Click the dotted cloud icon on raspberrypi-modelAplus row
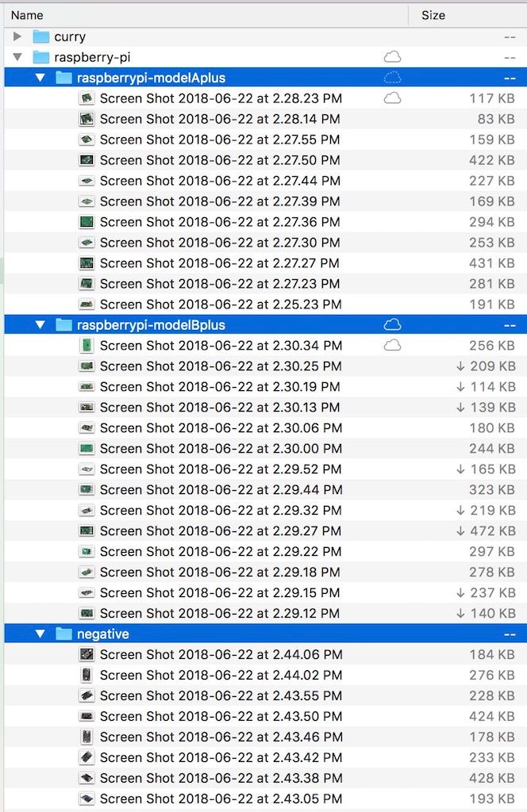 (392, 78)
